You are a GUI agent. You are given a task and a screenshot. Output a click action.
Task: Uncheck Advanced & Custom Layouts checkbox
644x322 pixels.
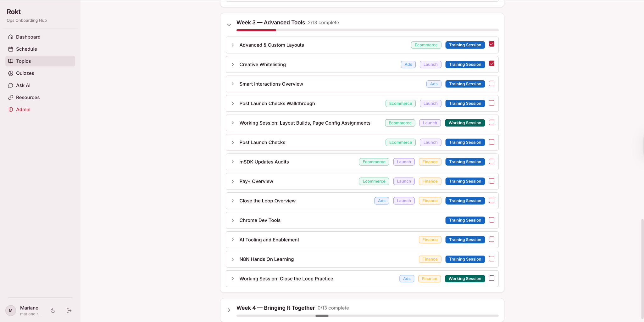(x=492, y=44)
